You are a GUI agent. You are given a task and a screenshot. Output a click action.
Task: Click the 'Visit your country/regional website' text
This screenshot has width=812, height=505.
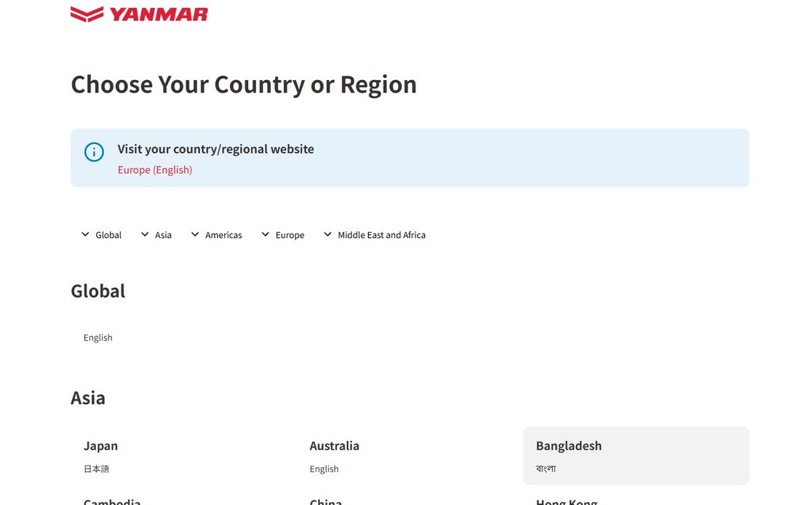tap(215, 149)
